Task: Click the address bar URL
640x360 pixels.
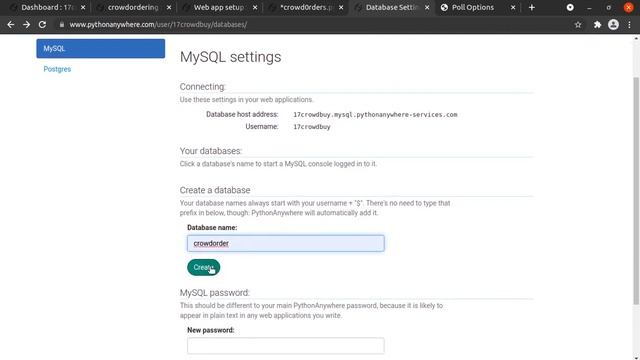Action: [158, 24]
